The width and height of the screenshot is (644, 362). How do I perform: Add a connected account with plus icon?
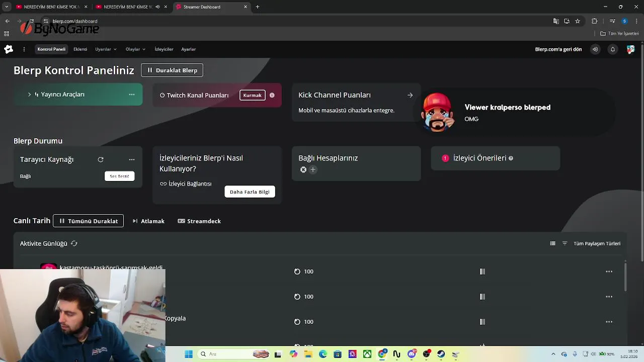pyautogui.click(x=313, y=170)
